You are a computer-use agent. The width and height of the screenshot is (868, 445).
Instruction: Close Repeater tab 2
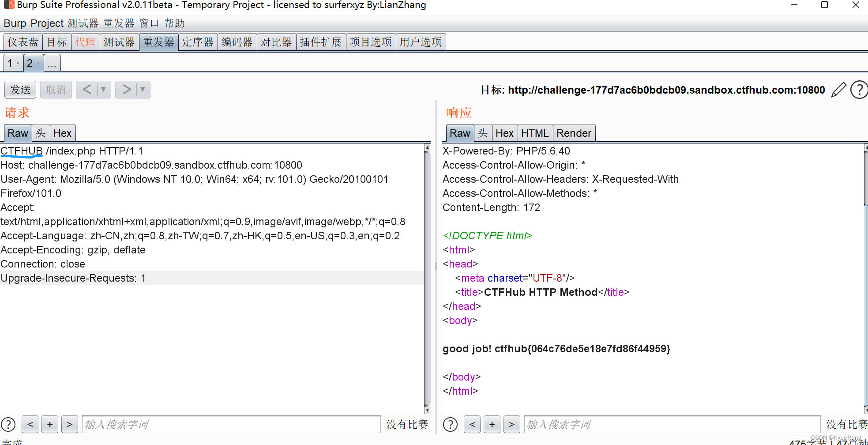[38, 64]
